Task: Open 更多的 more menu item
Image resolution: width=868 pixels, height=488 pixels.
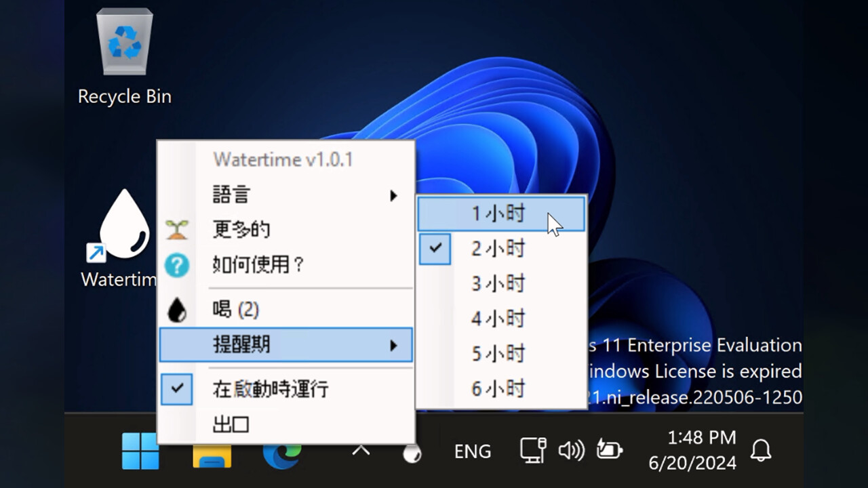Action: coord(241,230)
